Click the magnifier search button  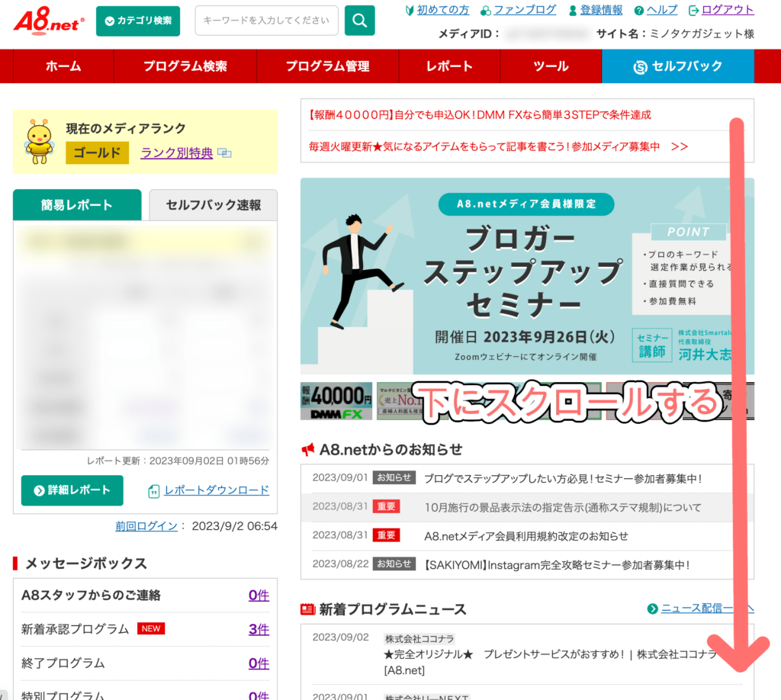pyautogui.click(x=360, y=21)
